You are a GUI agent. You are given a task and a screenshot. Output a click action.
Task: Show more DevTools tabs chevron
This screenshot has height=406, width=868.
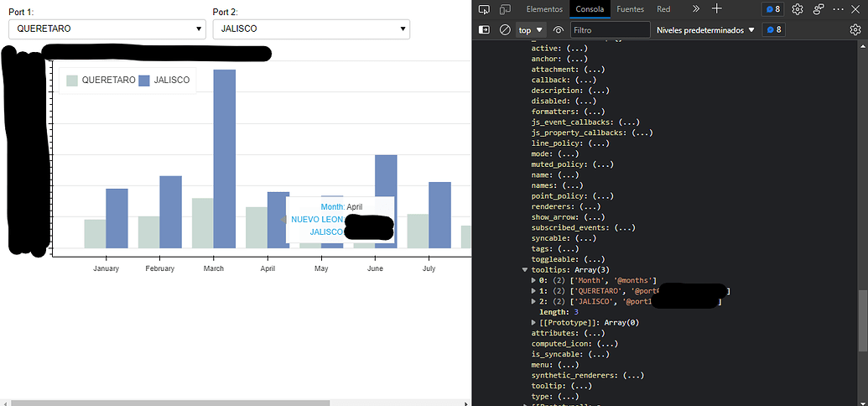pyautogui.click(x=696, y=9)
